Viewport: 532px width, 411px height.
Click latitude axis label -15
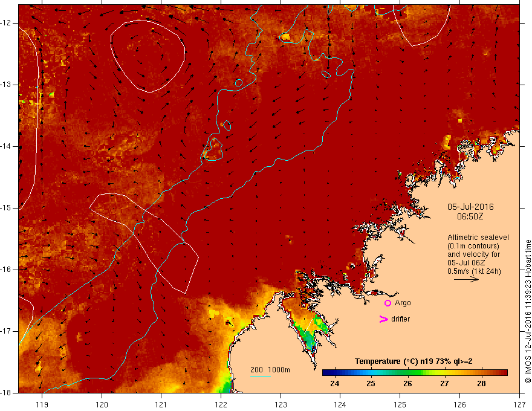[x=7, y=208]
